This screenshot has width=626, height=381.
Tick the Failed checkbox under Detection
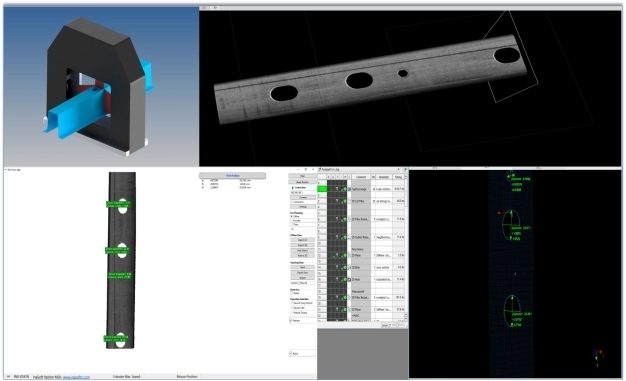coord(291,293)
